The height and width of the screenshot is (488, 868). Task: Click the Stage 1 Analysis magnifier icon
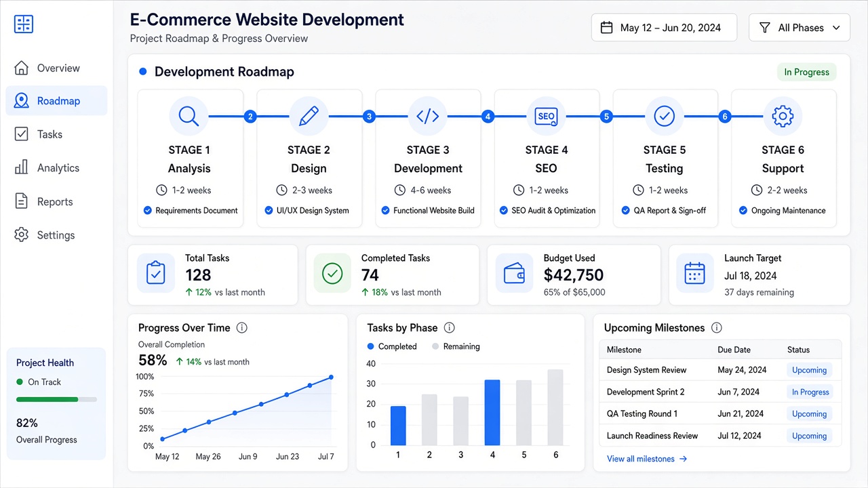pos(189,117)
